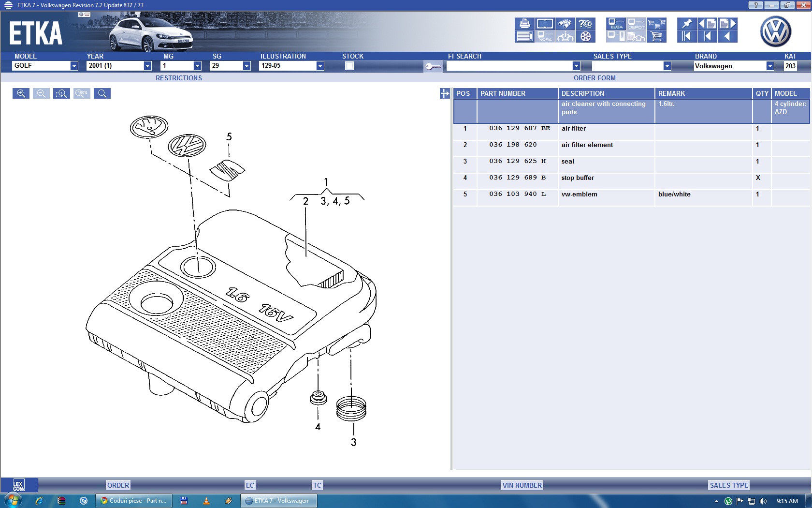The width and height of the screenshot is (812, 508).
Task: Click the printer icon in the toolbar
Action: point(524,24)
